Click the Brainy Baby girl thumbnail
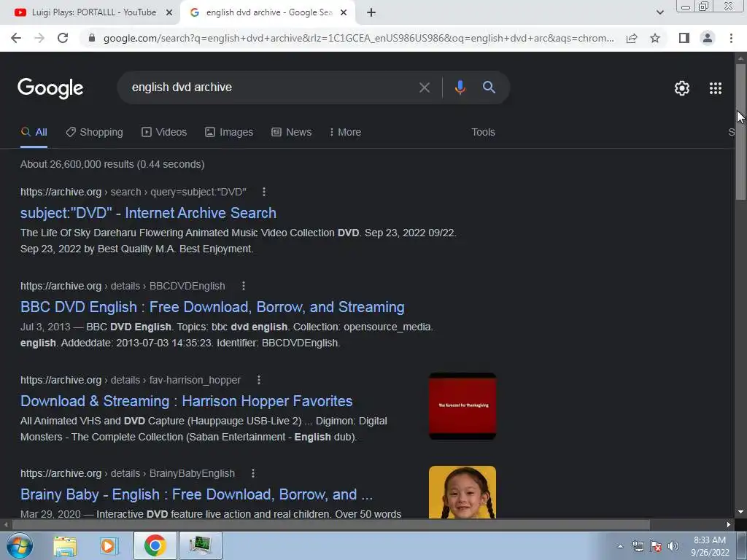This screenshot has width=747, height=560. [462, 492]
